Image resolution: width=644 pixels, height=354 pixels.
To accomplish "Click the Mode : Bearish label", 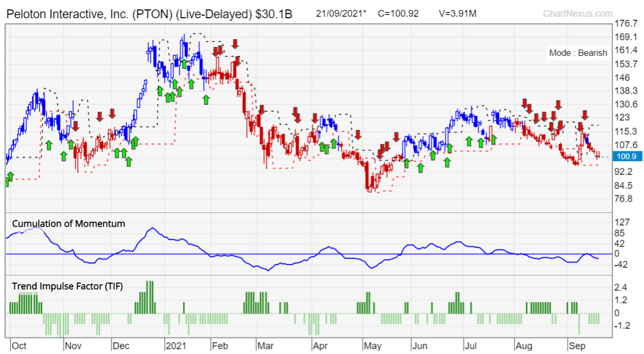I will tap(578, 53).
